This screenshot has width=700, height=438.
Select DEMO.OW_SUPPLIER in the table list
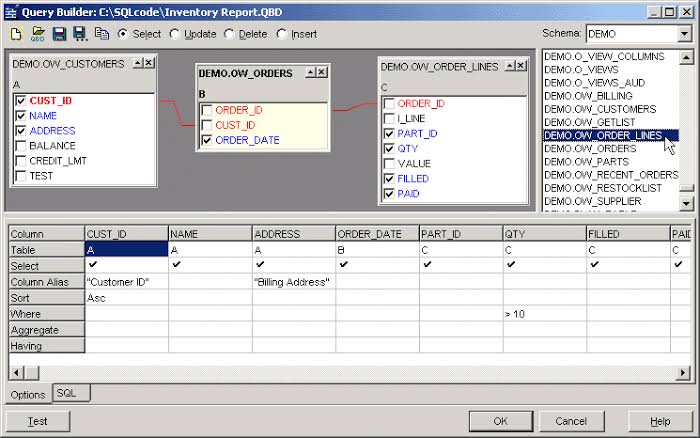(610, 201)
